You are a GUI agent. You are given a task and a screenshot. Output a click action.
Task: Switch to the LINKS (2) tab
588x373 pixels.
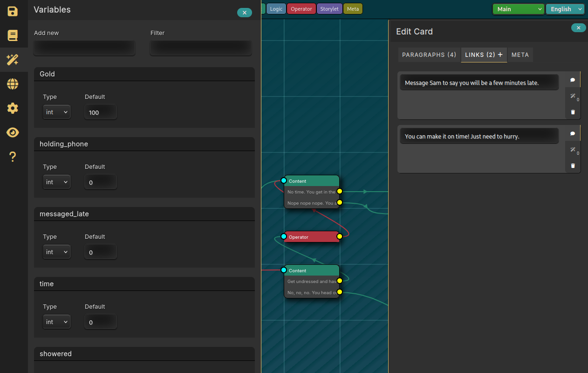click(480, 55)
